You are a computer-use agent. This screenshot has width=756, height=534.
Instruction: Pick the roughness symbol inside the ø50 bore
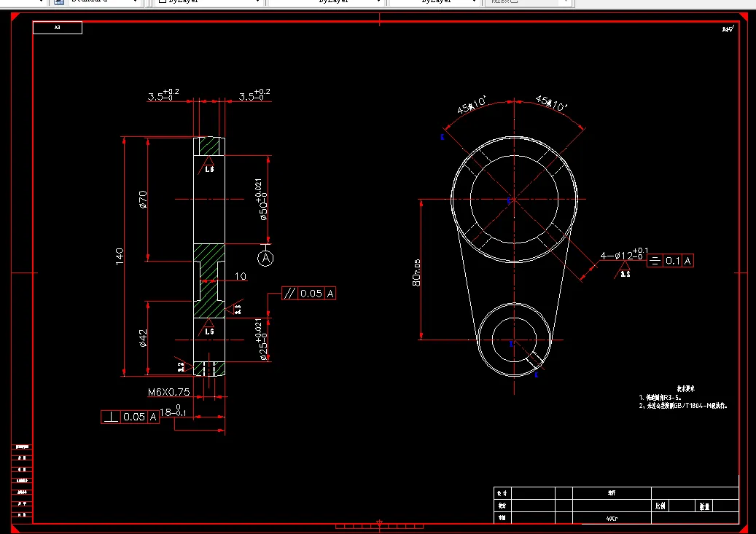click(207, 165)
